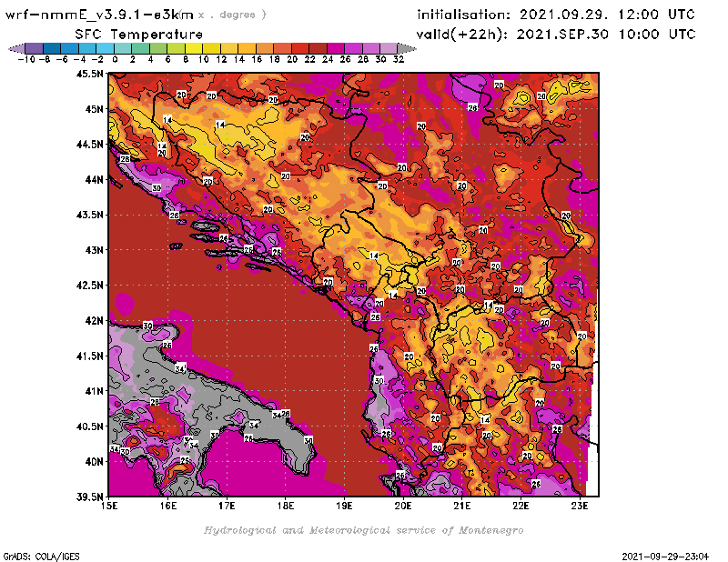Pick the dark red legend swatch between 22 and 24
The width and height of the screenshot is (728, 562).
pos(318,48)
